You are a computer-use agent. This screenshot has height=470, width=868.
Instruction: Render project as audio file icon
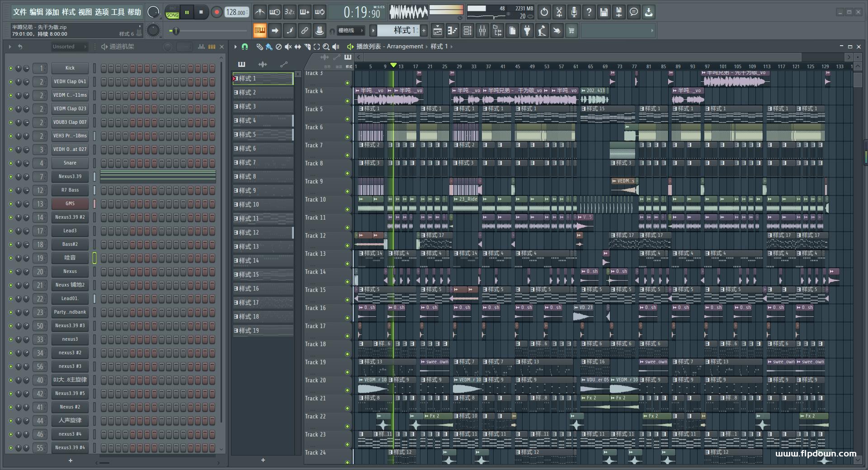pos(619,12)
